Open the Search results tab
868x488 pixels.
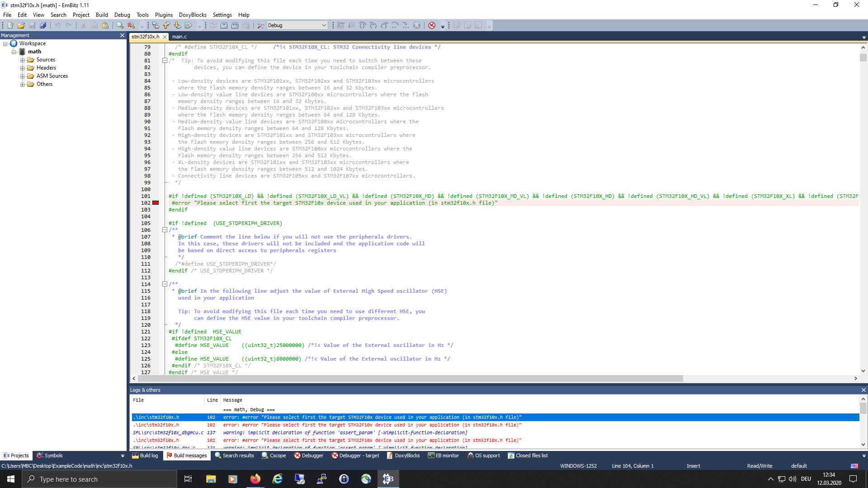(x=235, y=455)
